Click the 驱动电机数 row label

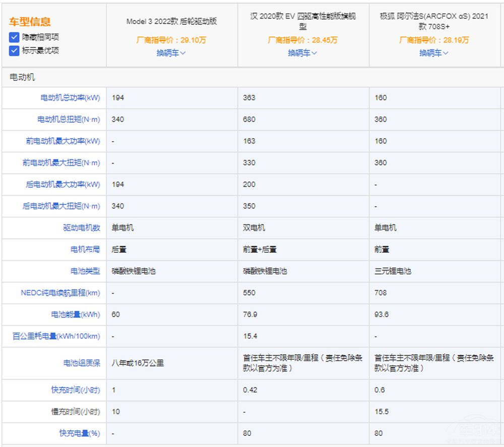click(x=82, y=228)
